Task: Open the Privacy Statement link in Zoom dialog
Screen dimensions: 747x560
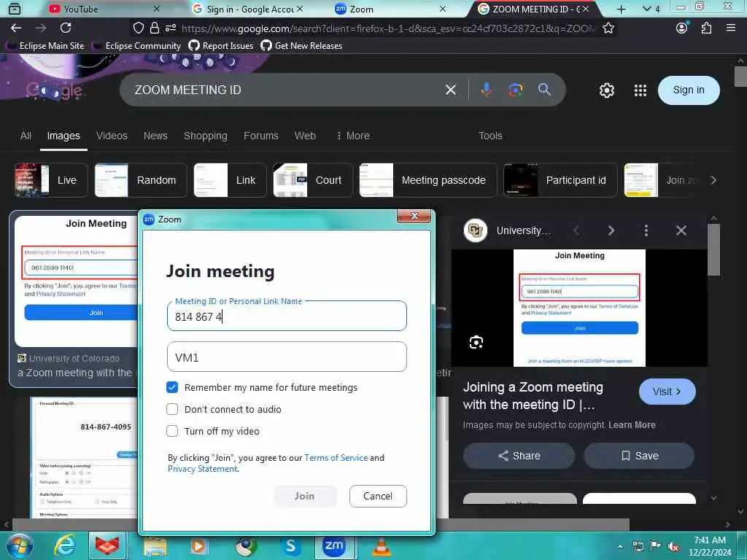Action: (x=203, y=469)
